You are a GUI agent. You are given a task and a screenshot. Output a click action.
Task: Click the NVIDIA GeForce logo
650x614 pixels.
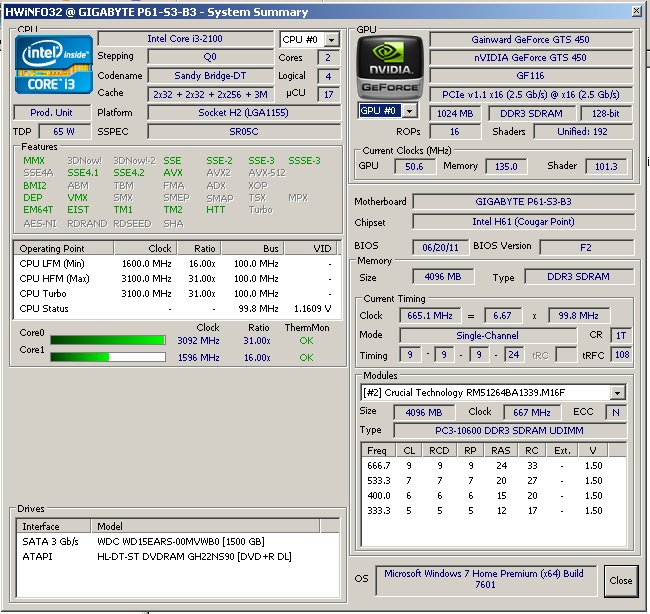tap(390, 65)
